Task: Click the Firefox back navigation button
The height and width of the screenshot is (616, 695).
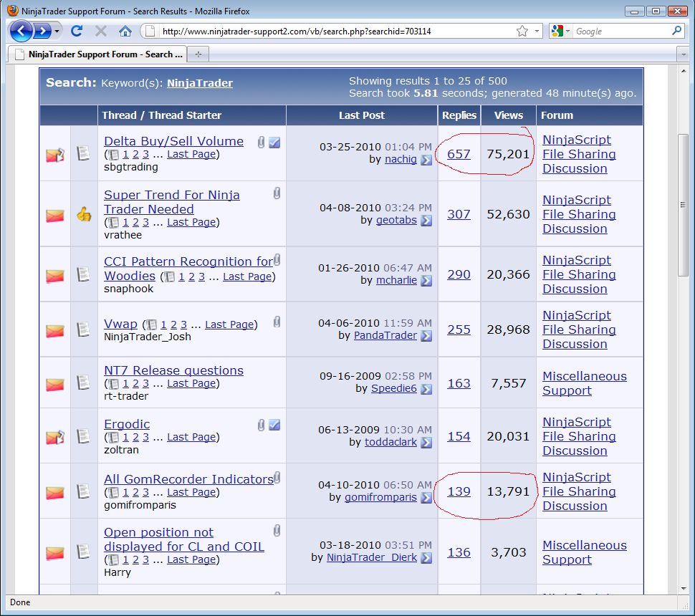Action: (20, 31)
